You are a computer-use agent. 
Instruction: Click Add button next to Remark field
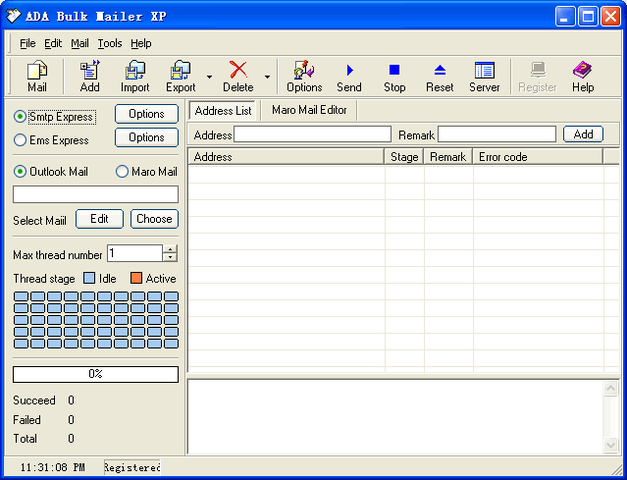[x=583, y=134]
